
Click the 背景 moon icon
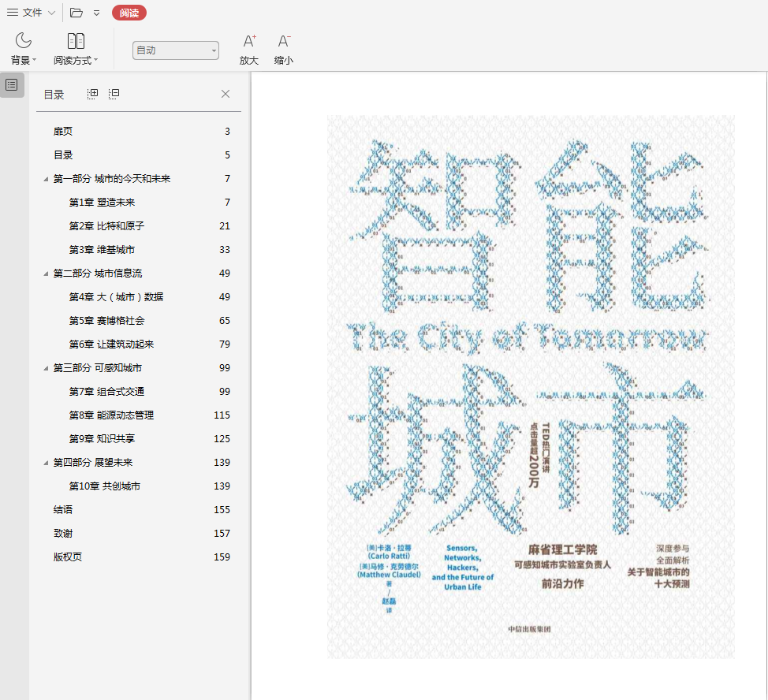click(23, 41)
